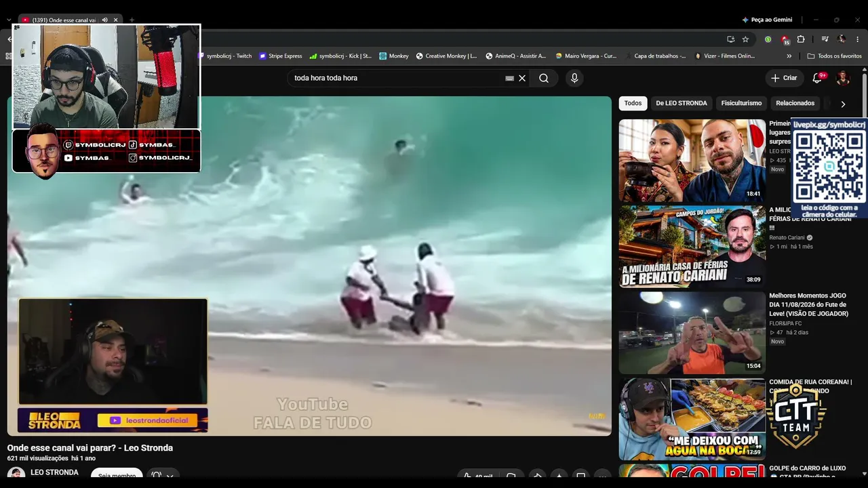Open the subscription notification bell dropdown
This screenshot has width=868, height=488.
tap(163, 474)
